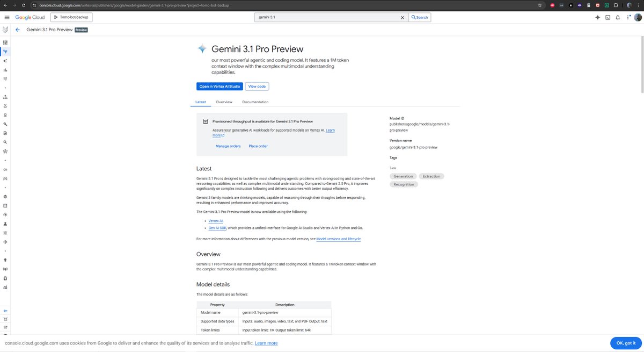Click the Preview badge beside the page title
Viewport: 644px width, 352px height.
tap(81, 30)
